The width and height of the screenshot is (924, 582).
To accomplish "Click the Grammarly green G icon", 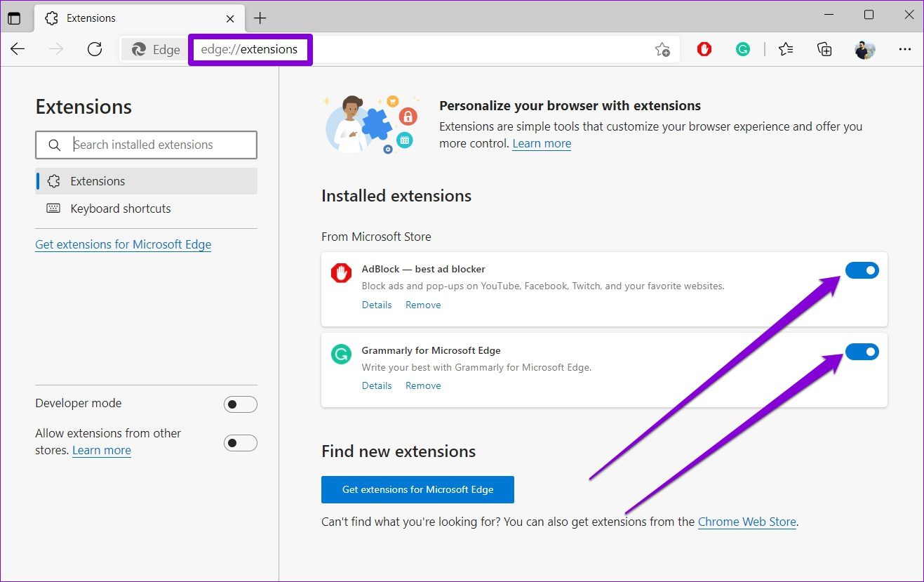I will coord(341,354).
